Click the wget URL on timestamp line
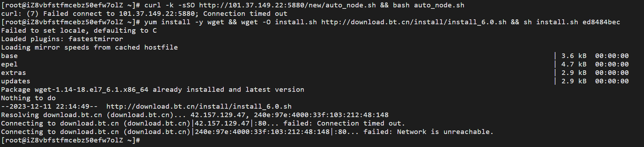 [199, 107]
